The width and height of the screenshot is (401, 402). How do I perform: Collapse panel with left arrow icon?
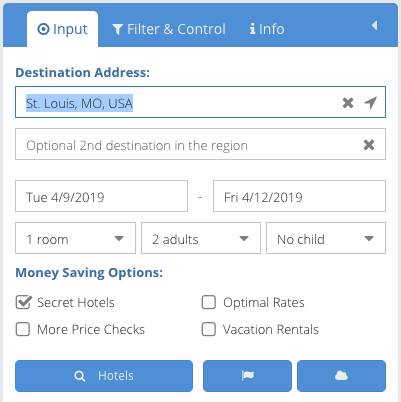click(x=374, y=25)
